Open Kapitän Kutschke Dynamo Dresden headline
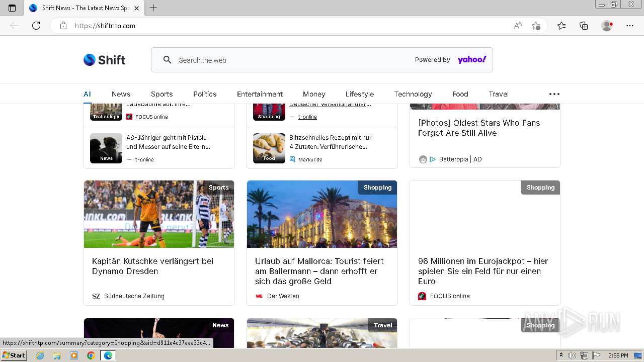This screenshot has width=644, height=362. click(x=152, y=266)
